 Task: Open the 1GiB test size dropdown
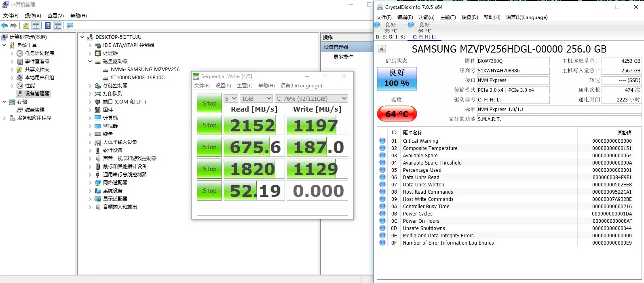pos(257,99)
